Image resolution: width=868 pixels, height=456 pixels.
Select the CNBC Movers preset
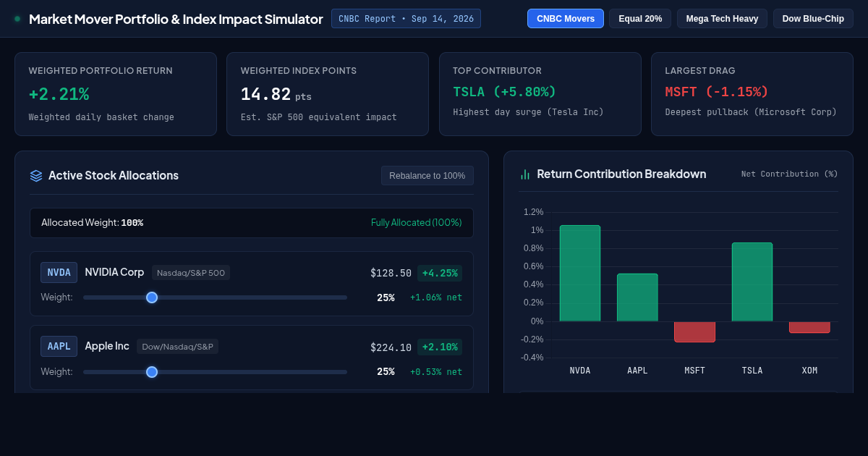[x=566, y=19]
